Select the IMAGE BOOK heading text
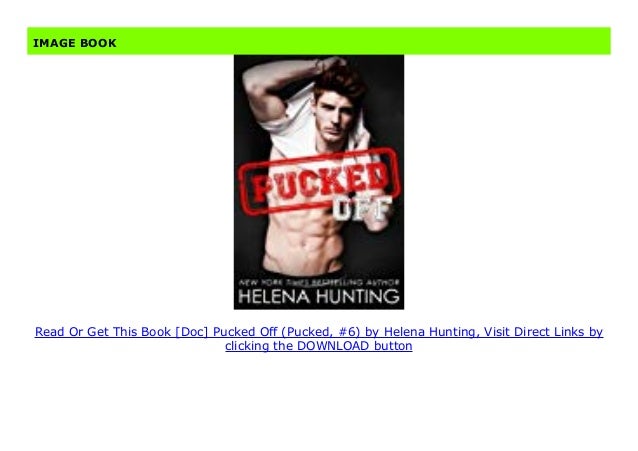This screenshot has height=451, width=638. [x=74, y=43]
